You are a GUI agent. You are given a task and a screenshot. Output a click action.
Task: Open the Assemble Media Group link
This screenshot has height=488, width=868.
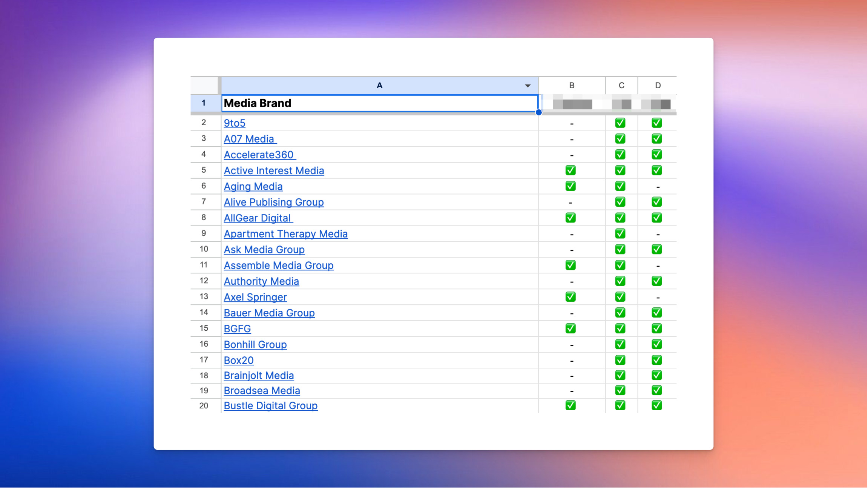pyautogui.click(x=278, y=266)
